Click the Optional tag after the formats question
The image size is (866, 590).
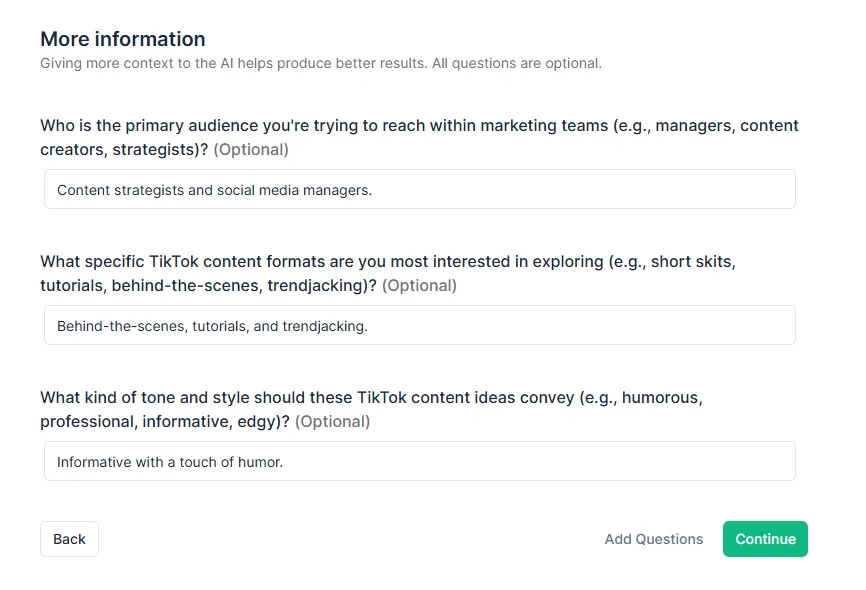[x=419, y=286]
